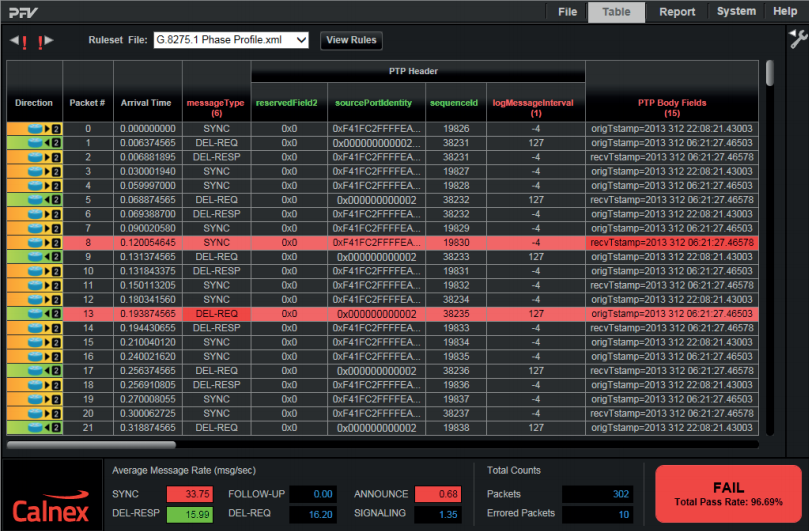Open the wrench settings panel
Screen dimensions: 809x531
click(797, 40)
